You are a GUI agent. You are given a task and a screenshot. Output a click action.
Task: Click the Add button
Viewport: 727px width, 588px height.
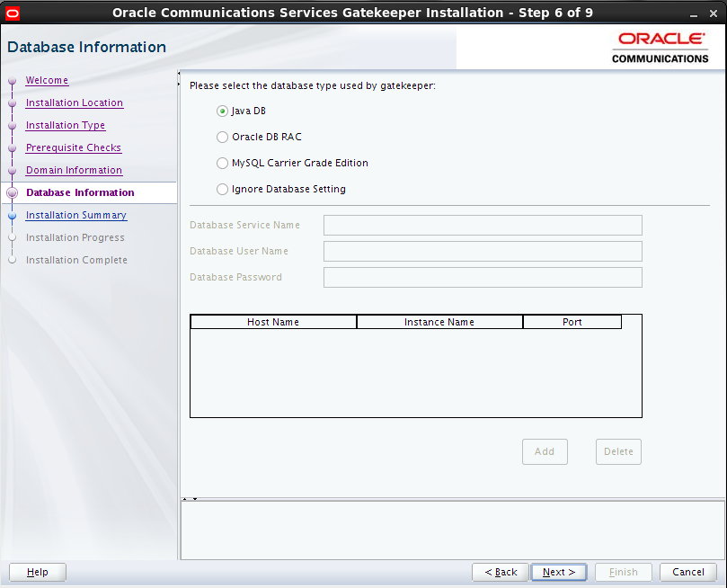[545, 451]
